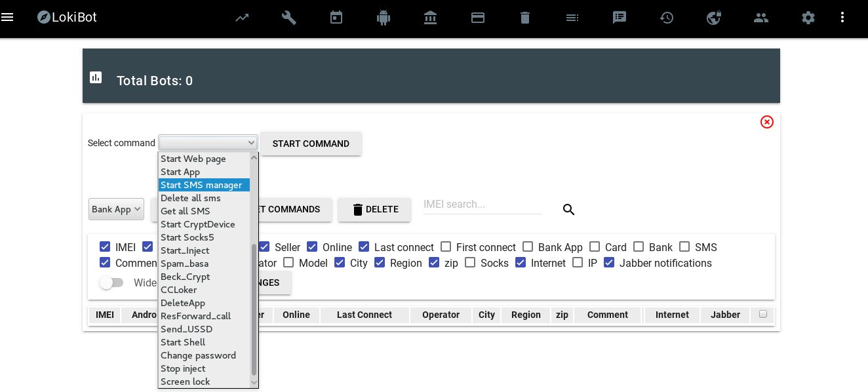Open the people users icon

(761, 18)
